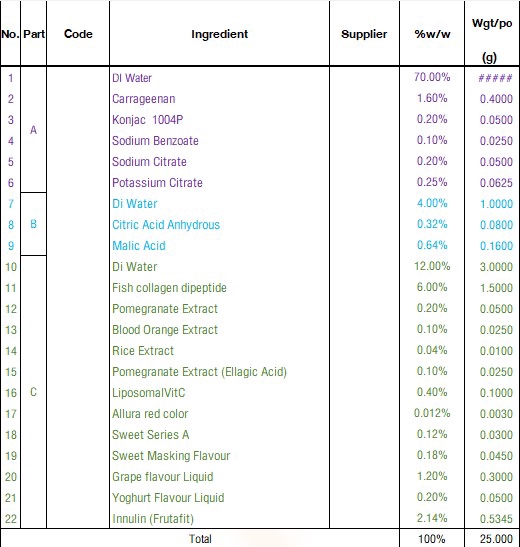The width and height of the screenshot is (520, 547).
Task: Select the Sodium Benzoate cell
Action: [219, 141]
